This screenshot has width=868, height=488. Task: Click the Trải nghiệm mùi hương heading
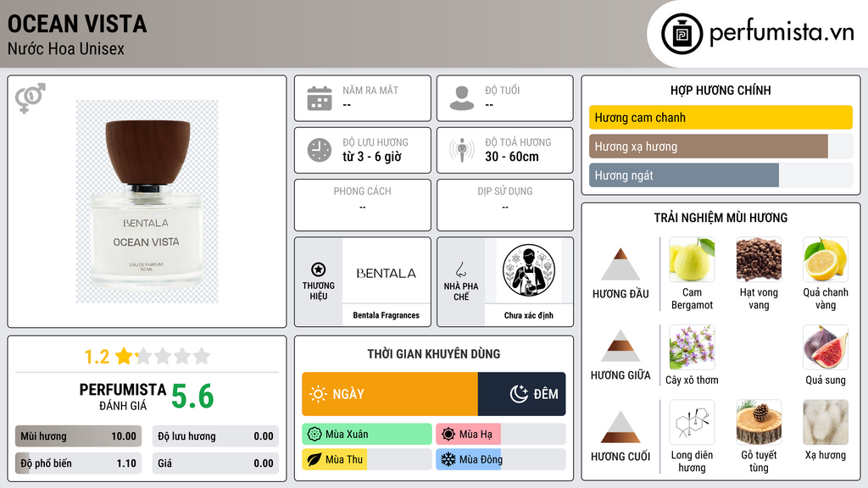coord(721,218)
